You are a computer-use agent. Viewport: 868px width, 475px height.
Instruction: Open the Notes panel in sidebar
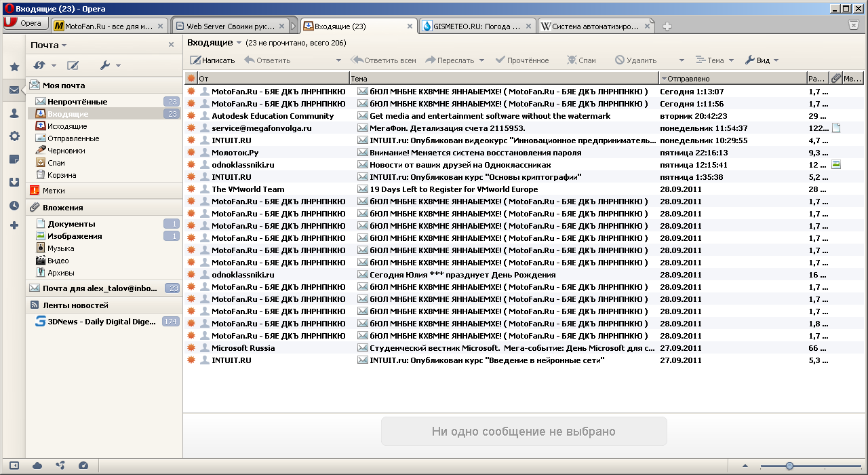coord(14,159)
